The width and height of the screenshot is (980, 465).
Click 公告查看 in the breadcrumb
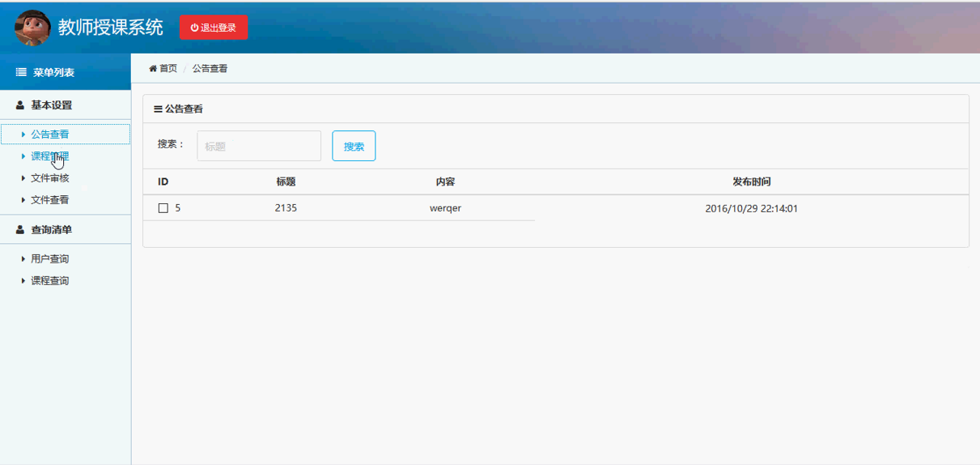[x=210, y=69]
